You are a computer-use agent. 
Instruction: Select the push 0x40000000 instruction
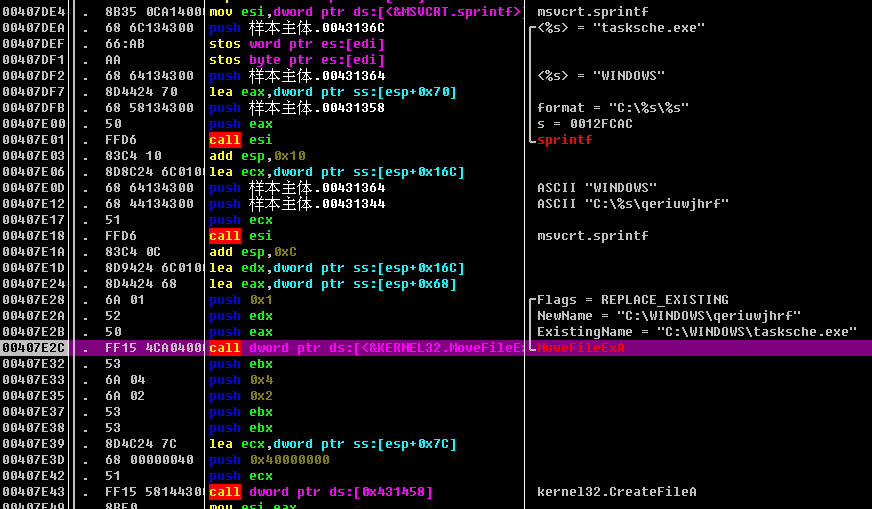[x=272, y=460]
